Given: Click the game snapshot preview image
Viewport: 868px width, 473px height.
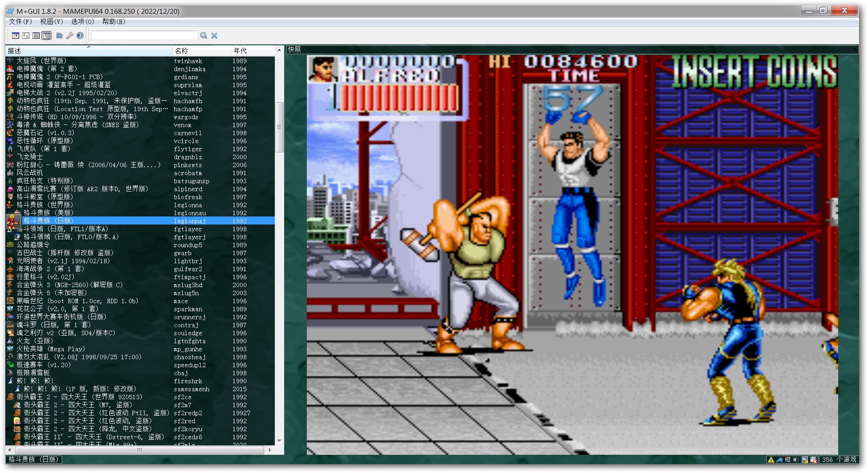Looking at the screenshot, I should (x=572, y=255).
